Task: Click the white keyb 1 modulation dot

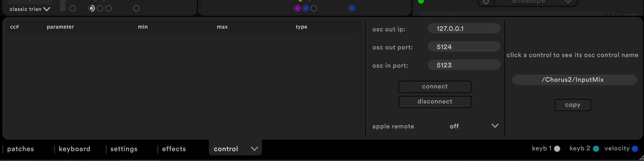Action: 557,149
